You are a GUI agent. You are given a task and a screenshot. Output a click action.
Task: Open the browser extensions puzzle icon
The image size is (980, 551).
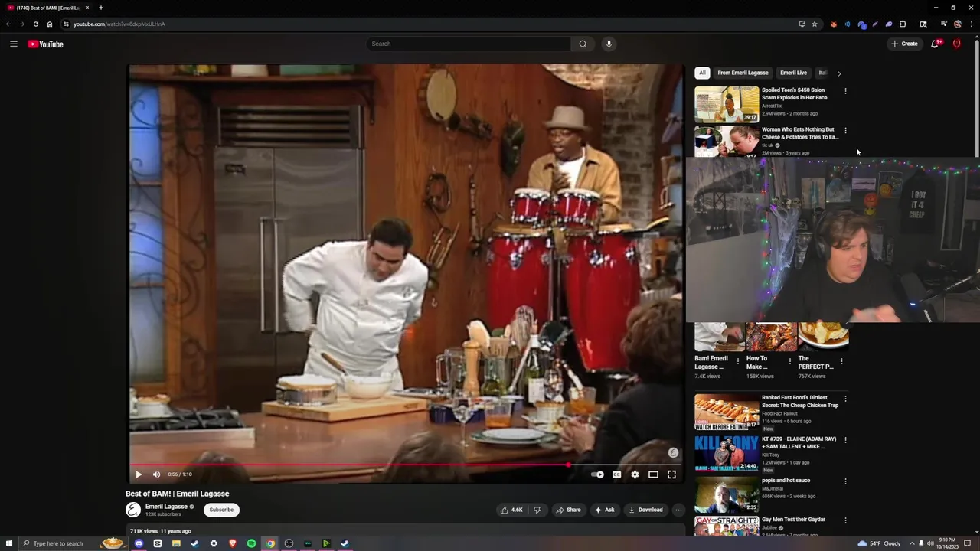click(903, 24)
